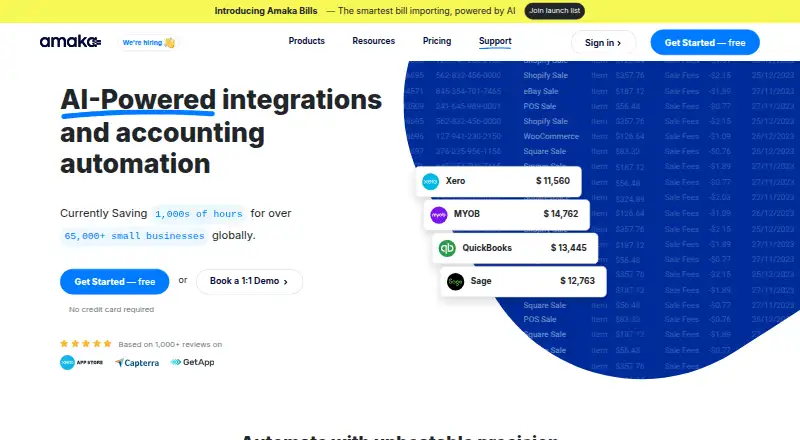The height and width of the screenshot is (440, 800).
Task: Open the Capterra reviews logo
Action: (x=137, y=363)
